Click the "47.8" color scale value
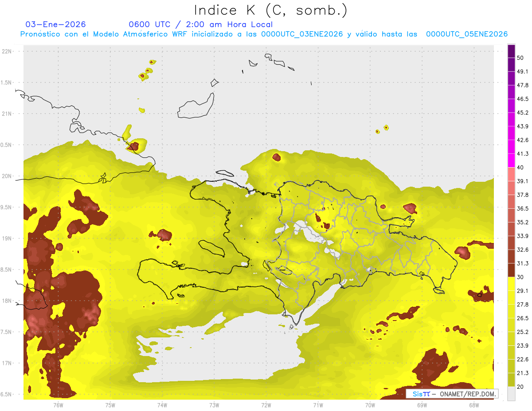This screenshot has height=411, width=532. tap(523, 85)
